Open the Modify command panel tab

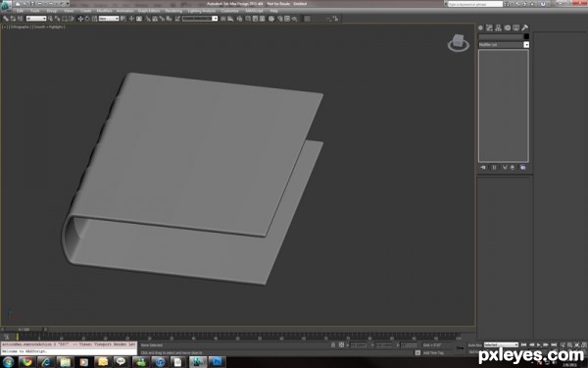click(x=489, y=27)
